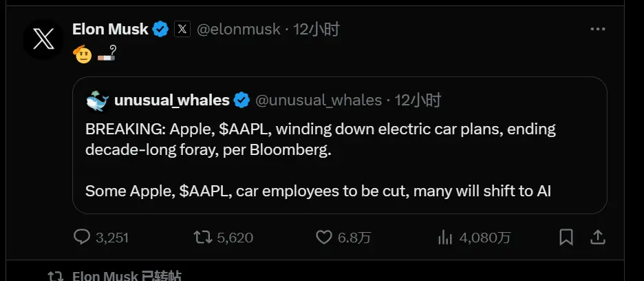Bookmark this post

(x=566, y=238)
